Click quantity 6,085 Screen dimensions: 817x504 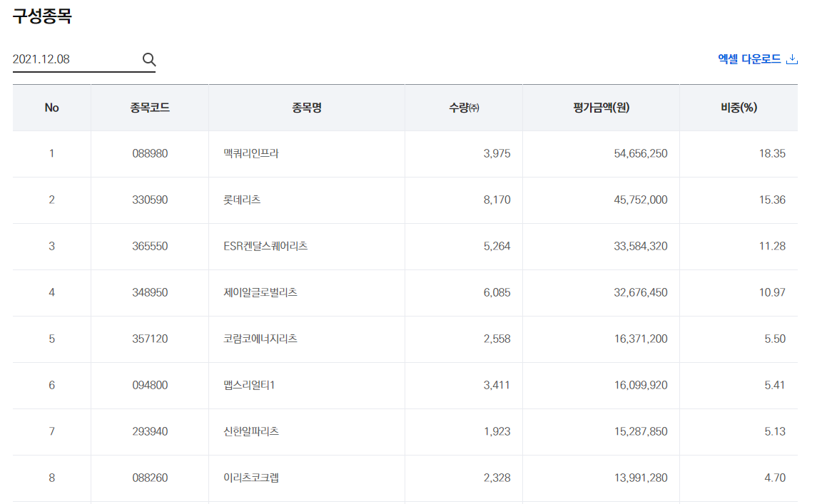(x=497, y=292)
